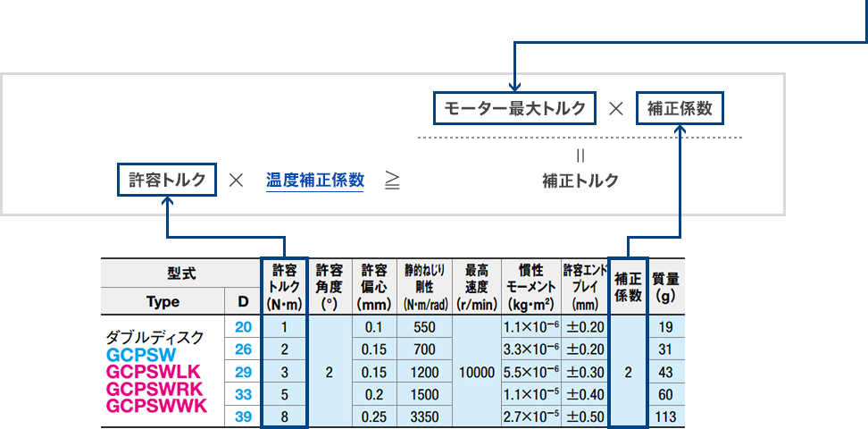This screenshot has height=429, width=868.
Task: Click the D size value 29
Action: [243, 372]
